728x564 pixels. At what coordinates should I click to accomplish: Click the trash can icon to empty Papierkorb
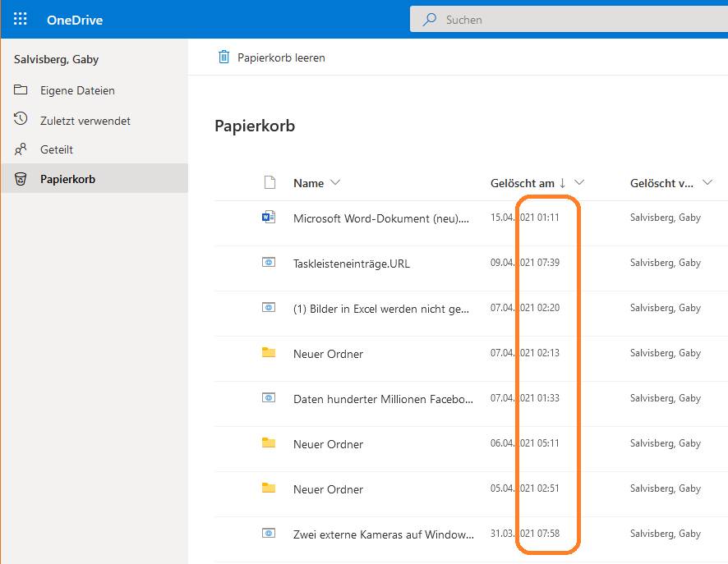[224, 57]
